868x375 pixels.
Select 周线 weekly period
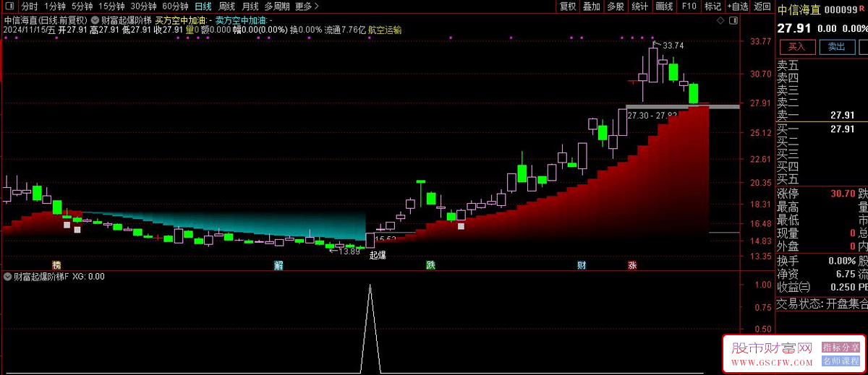click(226, 7)
